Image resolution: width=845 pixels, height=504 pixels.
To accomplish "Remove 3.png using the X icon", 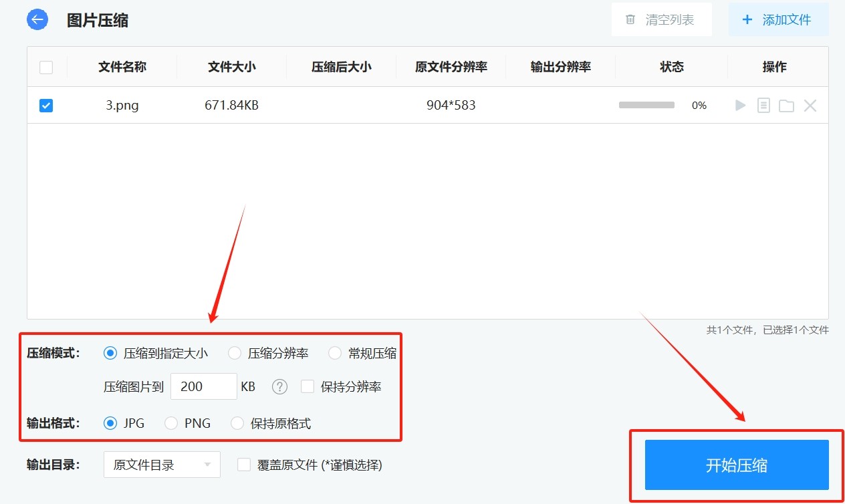I will click(810, 105).
